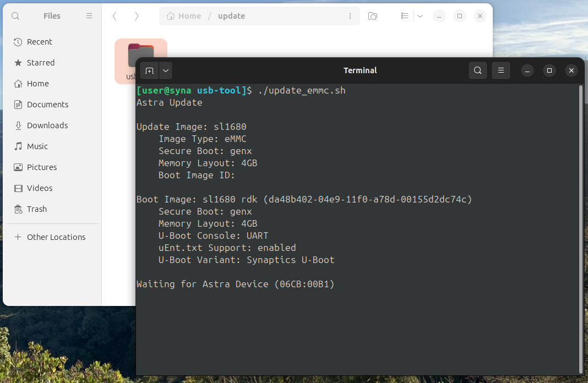Open Other Locations in sidebar

56,237
